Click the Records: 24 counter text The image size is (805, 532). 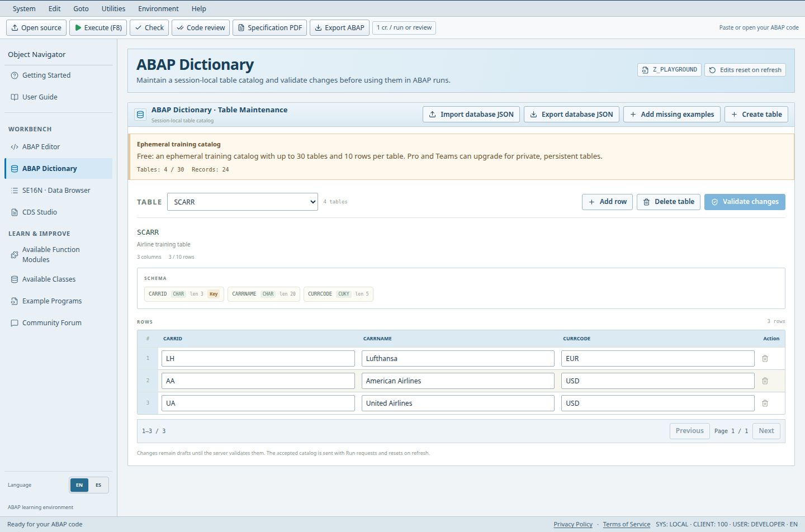point(210,169)
